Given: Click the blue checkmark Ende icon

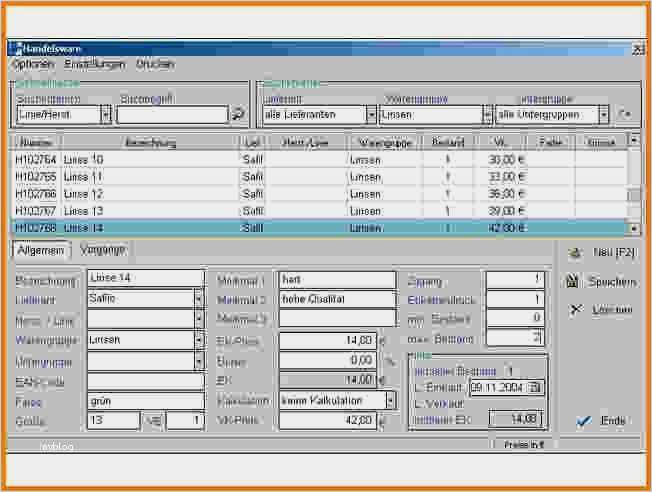Looking at the screenshot, I should [x=584, y=421].
